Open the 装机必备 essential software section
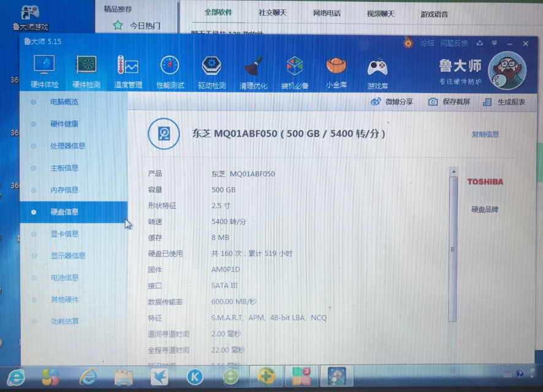543x392 pixels. (295, 73)
